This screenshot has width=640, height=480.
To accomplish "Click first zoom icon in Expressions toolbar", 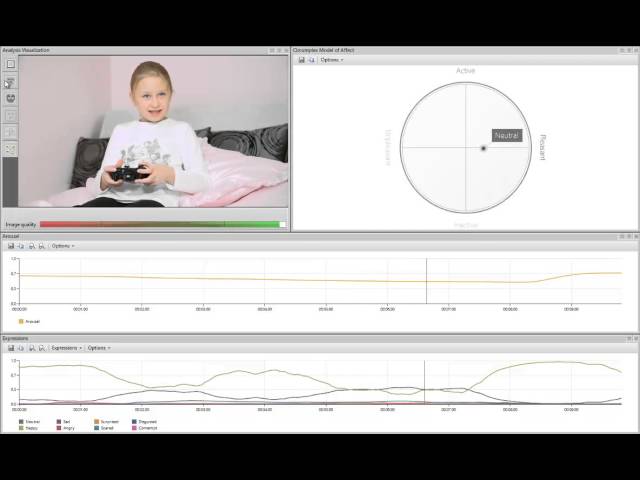I will coord(31,348).
